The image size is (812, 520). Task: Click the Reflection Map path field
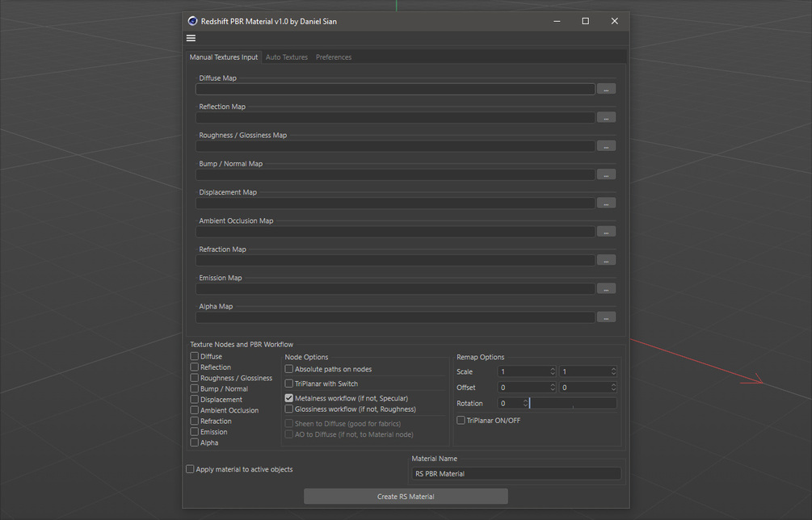click(395, 117)
